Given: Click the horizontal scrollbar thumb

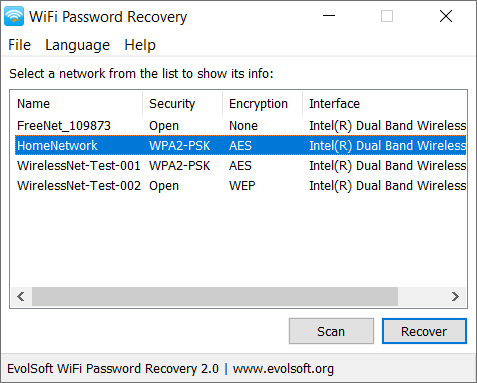Looking at the screenshot, I should [215, 296].
